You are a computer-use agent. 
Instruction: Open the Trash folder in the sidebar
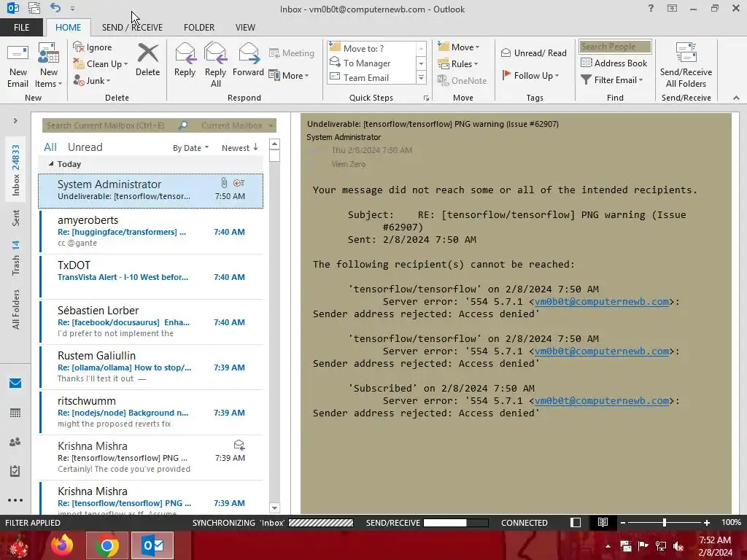click(x=16, y=257)
